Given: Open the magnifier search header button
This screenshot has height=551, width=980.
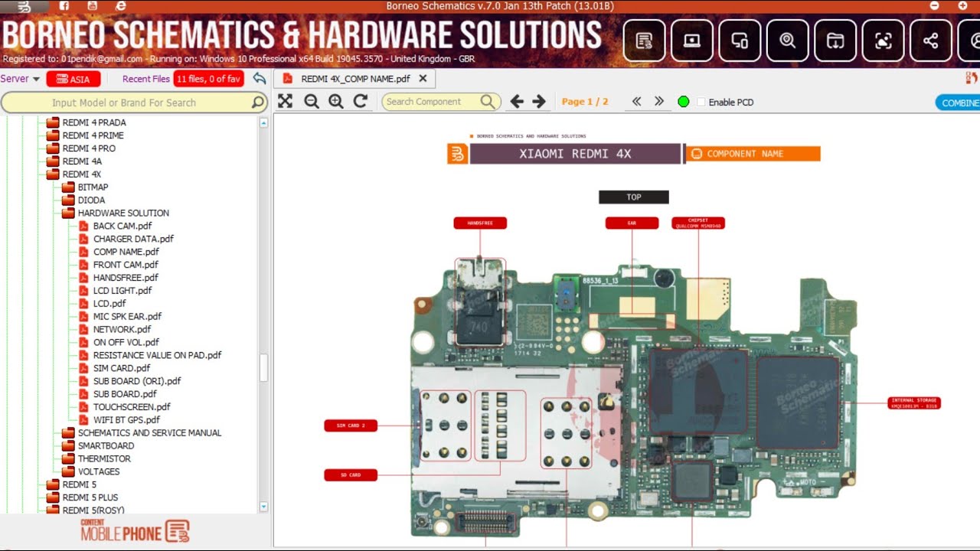Looking at the screenshot, I should 788,41.
